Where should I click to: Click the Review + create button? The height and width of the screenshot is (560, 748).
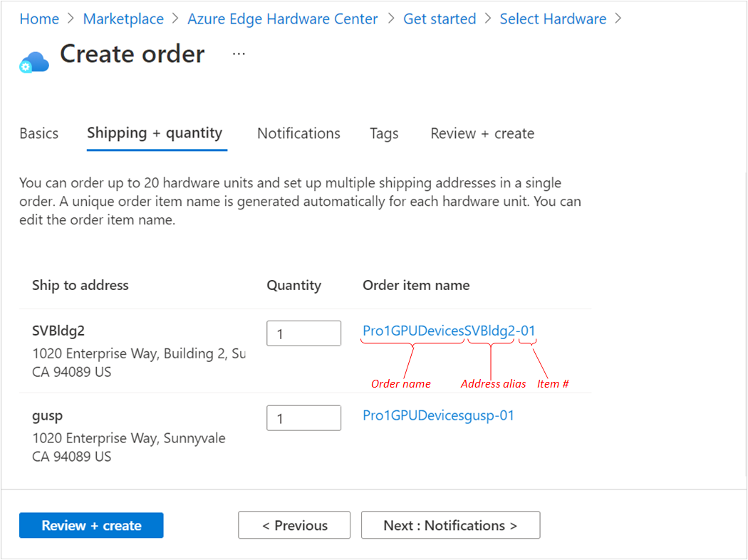tap(91, 525)
